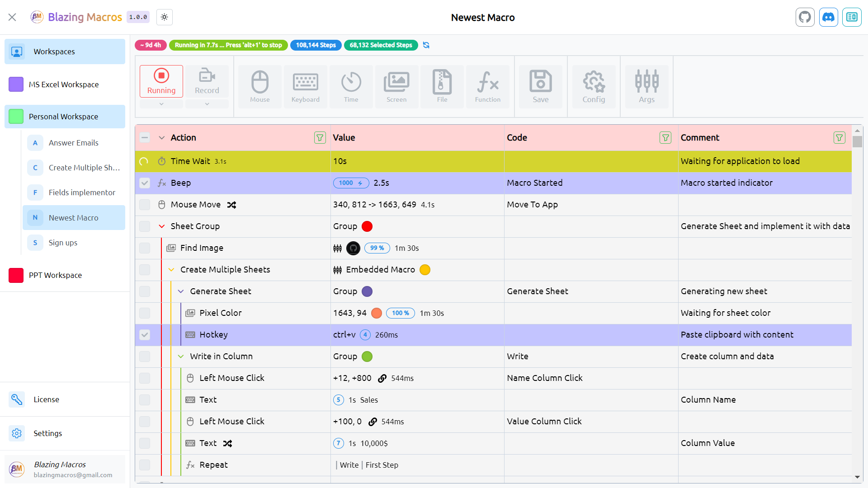
Task: Toggle the select-all checkbox in header
Action: 145,138
